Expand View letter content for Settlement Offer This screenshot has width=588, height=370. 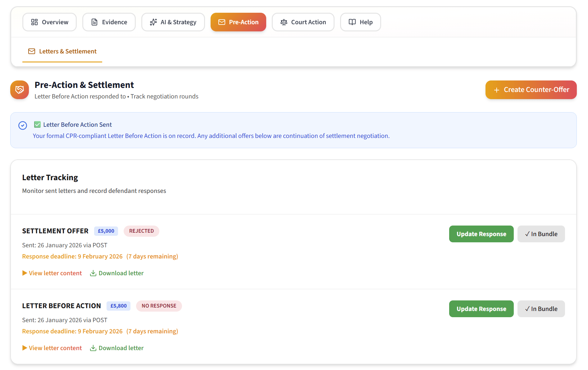coord(52,273)
